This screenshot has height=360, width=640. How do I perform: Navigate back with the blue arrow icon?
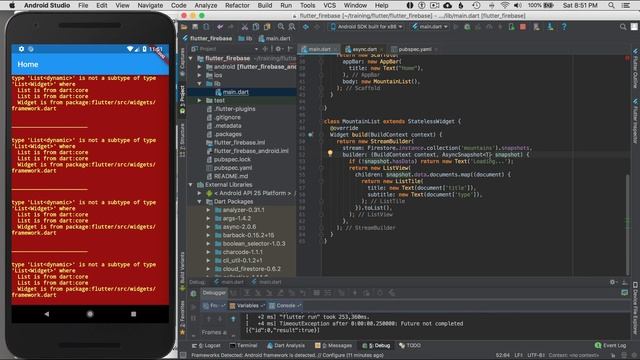click(x=305, y=27)
